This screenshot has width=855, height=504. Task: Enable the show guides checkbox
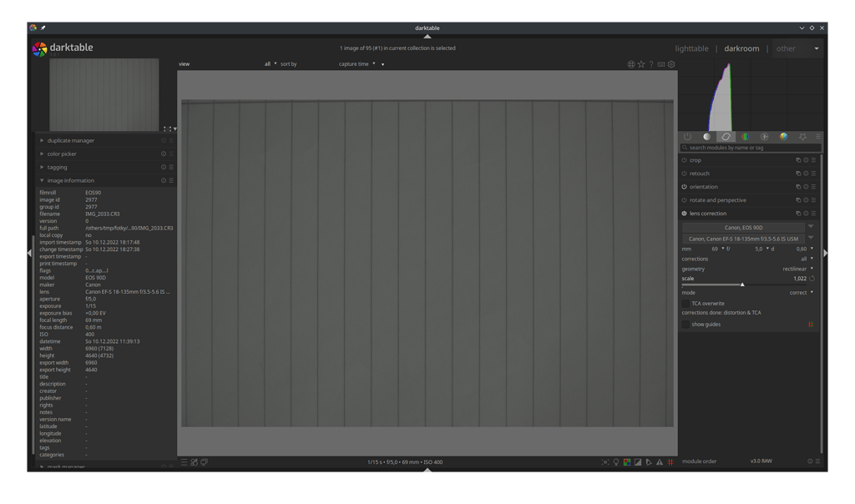tap(688, 324)
